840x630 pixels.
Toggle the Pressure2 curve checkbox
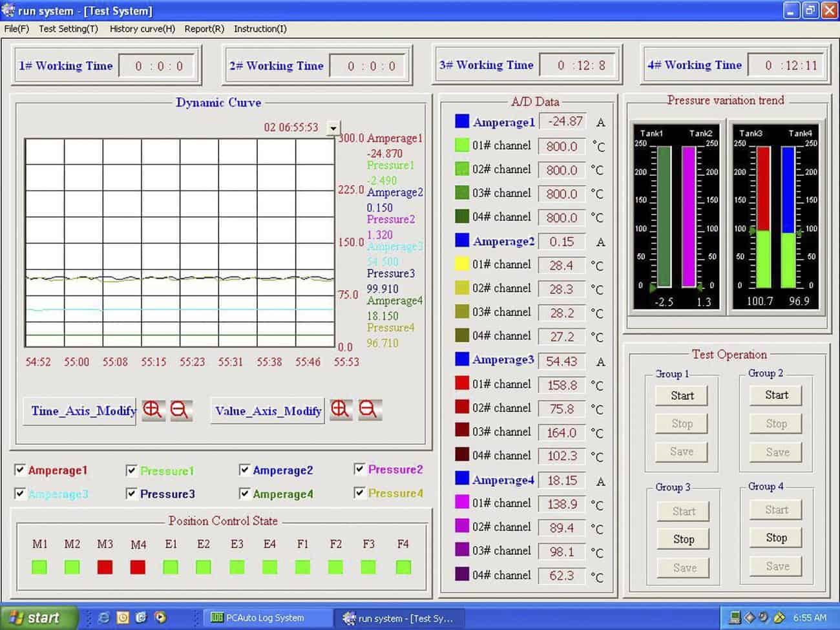click(x=360, y=469)
